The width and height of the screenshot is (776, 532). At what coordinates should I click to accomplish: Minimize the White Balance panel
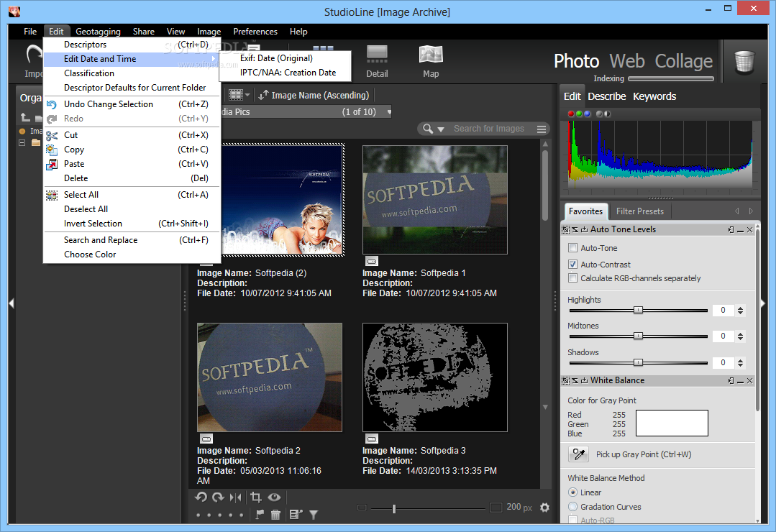coord(740,380)
